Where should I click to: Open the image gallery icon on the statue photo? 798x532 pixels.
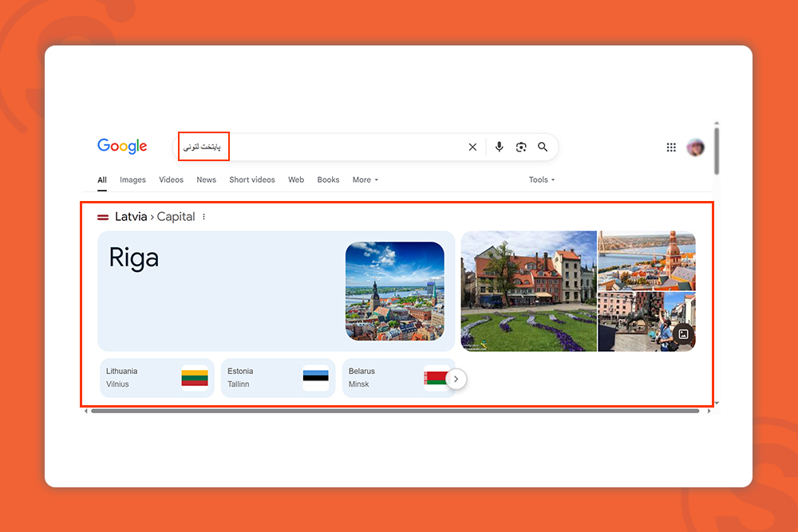coord(683,334)
